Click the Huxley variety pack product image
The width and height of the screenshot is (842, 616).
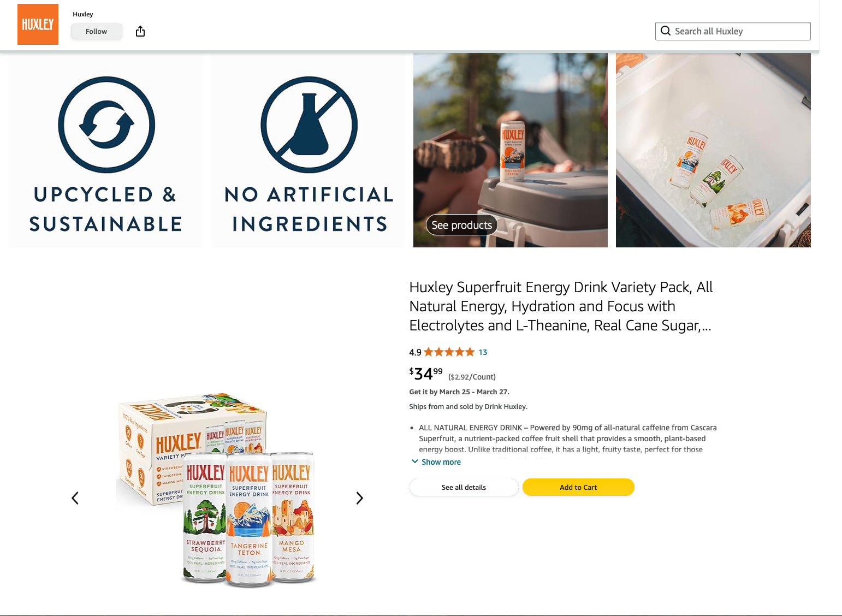click(x=217, y=490)
